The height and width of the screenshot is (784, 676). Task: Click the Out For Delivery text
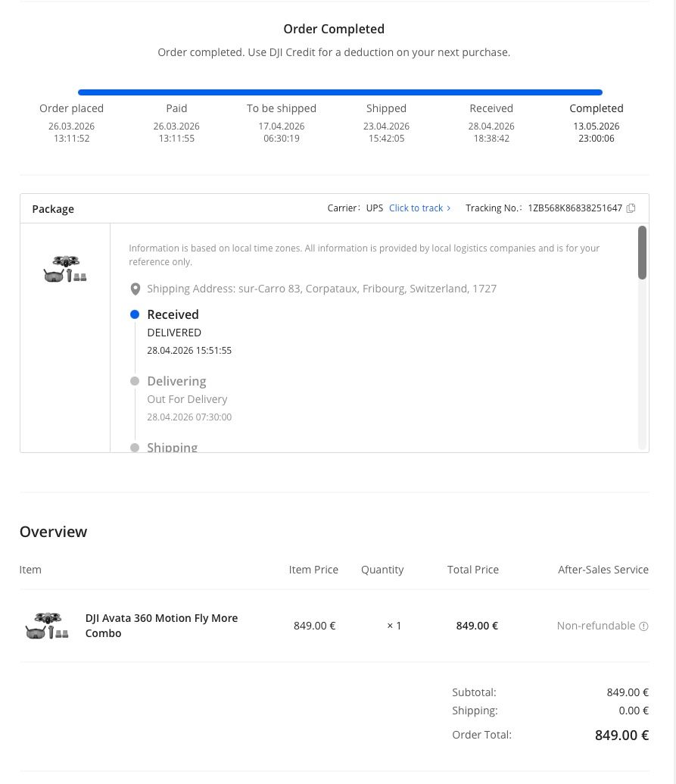pos(187,399)
